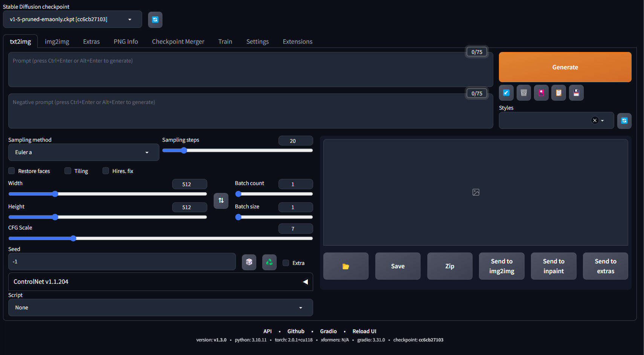Open the Extensions tab
644x355 pixels.
pyautogui.click(x=298, y=41)
